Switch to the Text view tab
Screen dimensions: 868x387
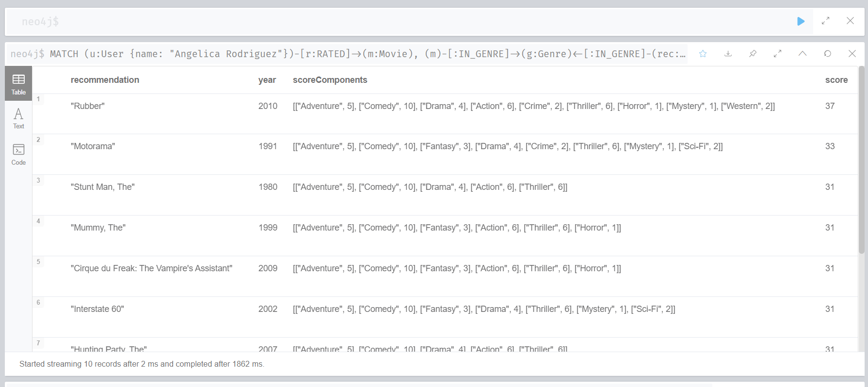pos(18,118)
